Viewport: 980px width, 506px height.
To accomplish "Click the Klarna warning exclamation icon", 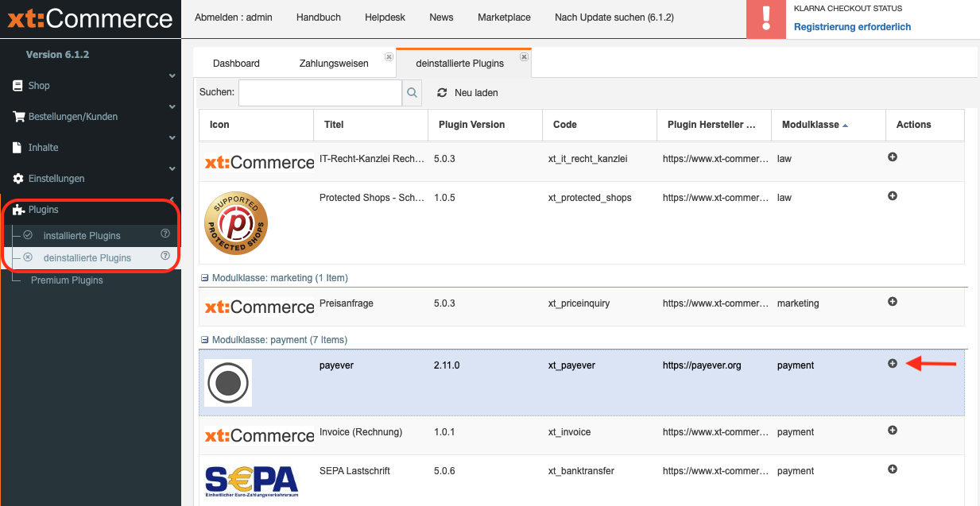I will coord(766,19).
